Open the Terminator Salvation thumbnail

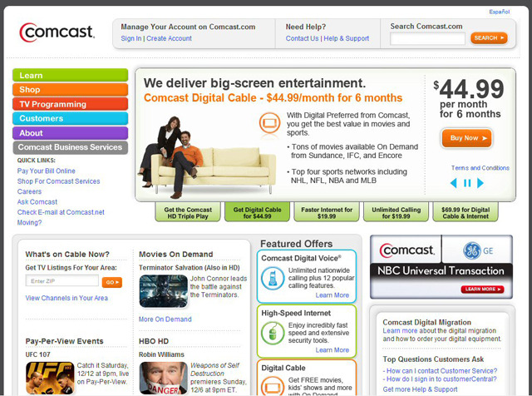point(163,291)
